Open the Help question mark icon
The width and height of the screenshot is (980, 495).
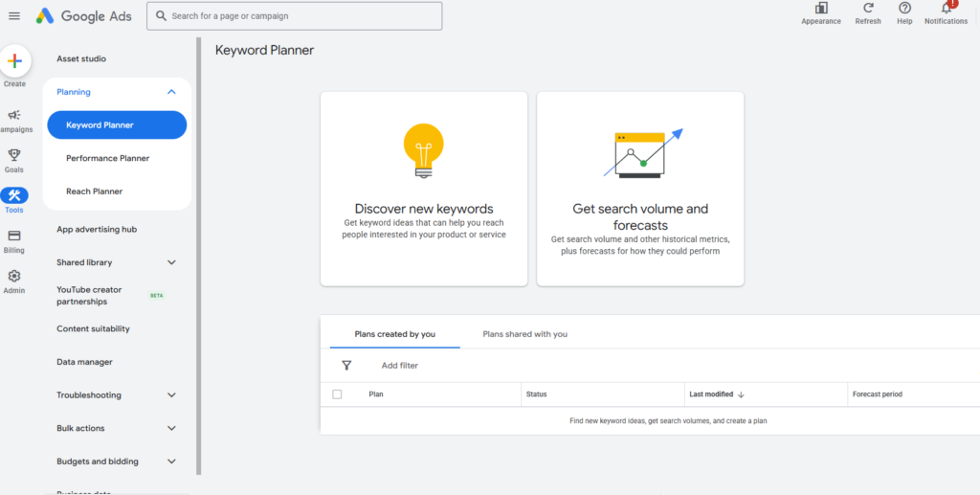click(904, 9)
